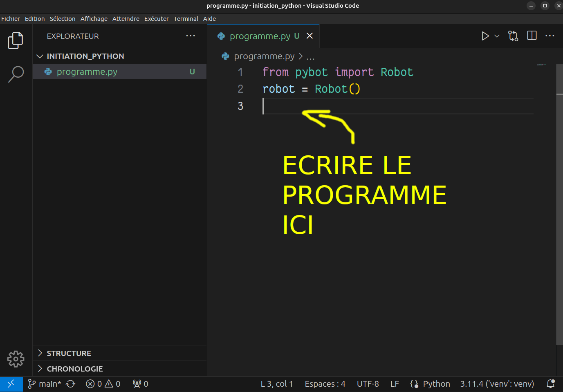The height and width of the screenshot is (392, 563).
Task: Switch git branch via main* indicator
Action: [44, 384]
